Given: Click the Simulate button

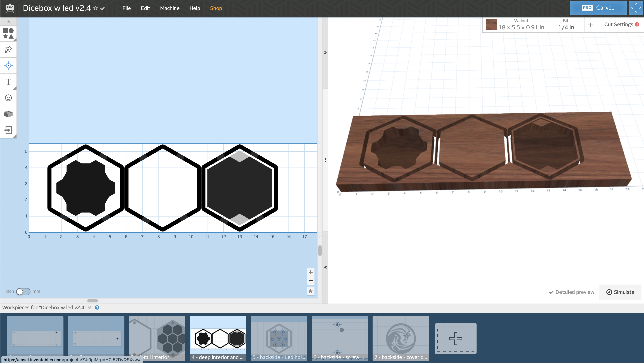Looking at the screenshot, I should pos(620,292).
